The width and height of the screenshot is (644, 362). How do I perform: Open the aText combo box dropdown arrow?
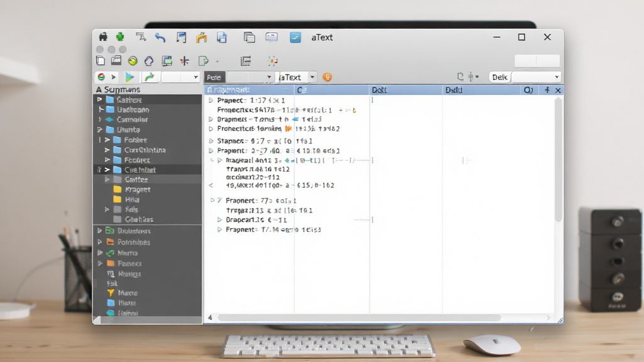click(x=312, y=77)
